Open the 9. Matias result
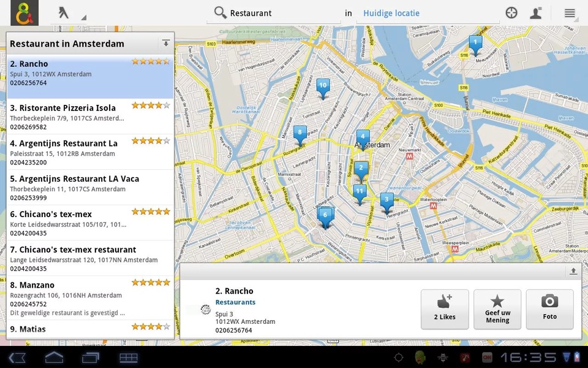 pos(90,329)
